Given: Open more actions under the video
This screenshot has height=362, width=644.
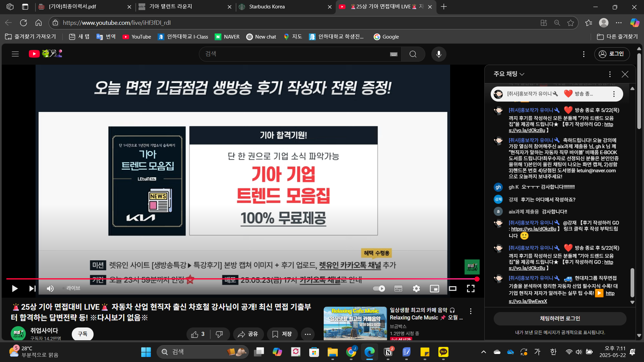Looking at the screenshot, I should pos(308,334).
